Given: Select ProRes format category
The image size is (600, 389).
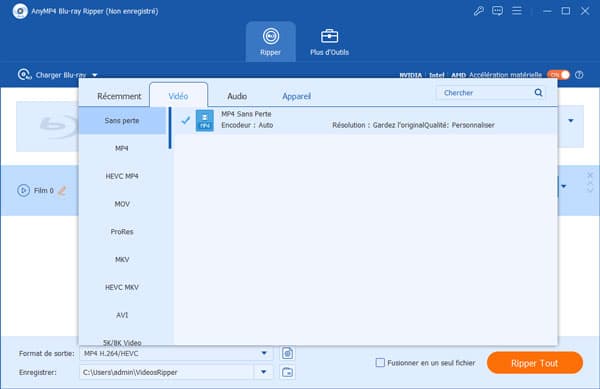Looking at the screenshot, I should click(x=122, y=232).
